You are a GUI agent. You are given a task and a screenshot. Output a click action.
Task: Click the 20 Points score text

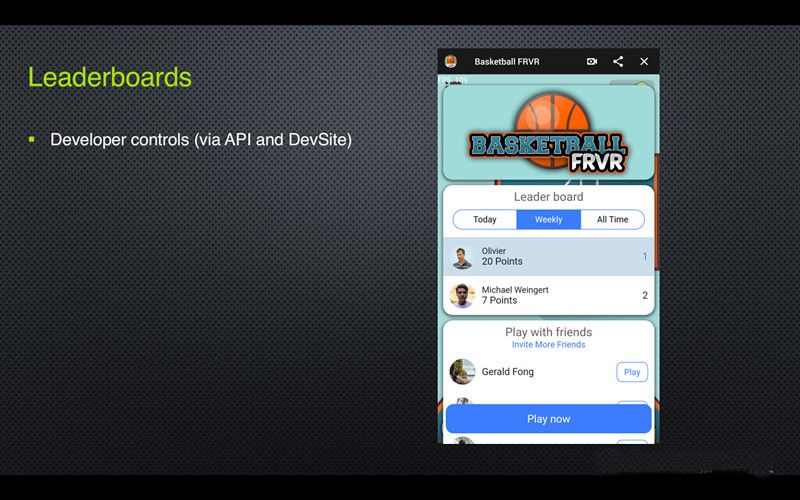pyautogui.click(x=502, y=261)
